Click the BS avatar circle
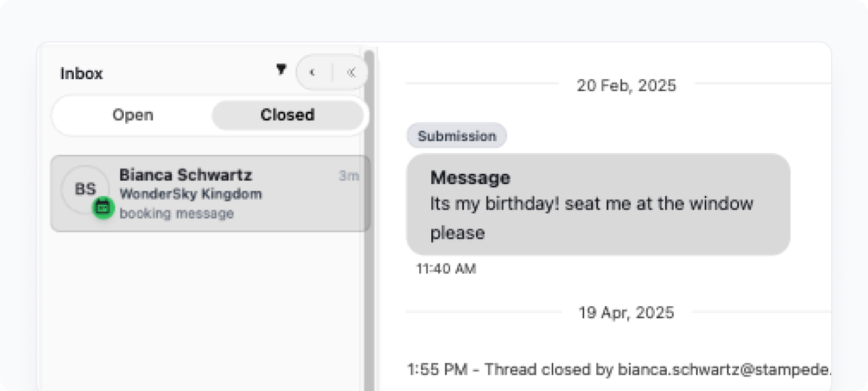 [85, 189]
